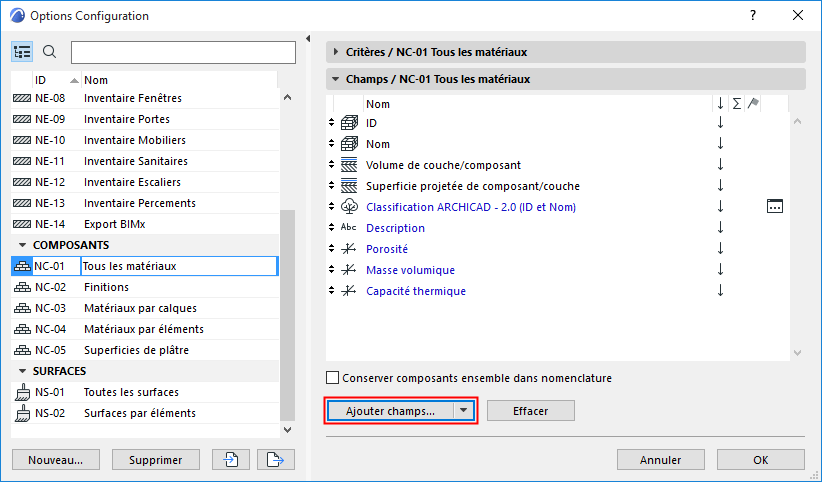The width and height of the screenshot is (822, 482).
Task: Click the NE-08 element scheme icon
Action: point(22,98)
